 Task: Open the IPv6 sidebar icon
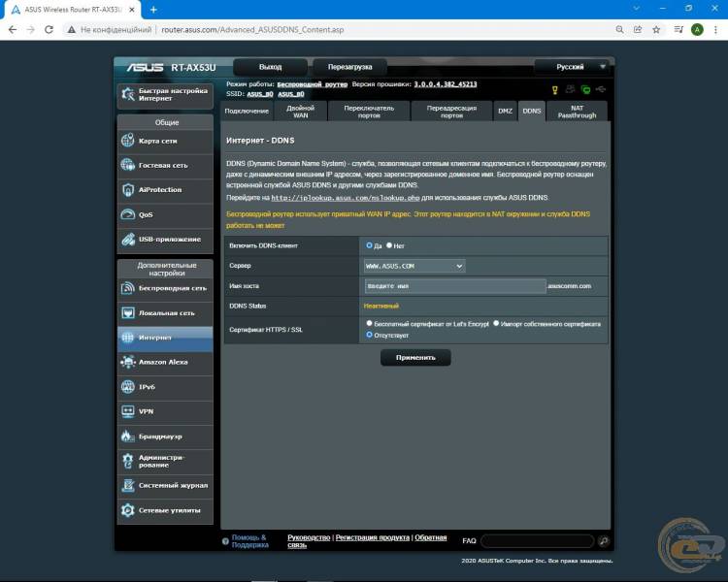coord(128,387)
